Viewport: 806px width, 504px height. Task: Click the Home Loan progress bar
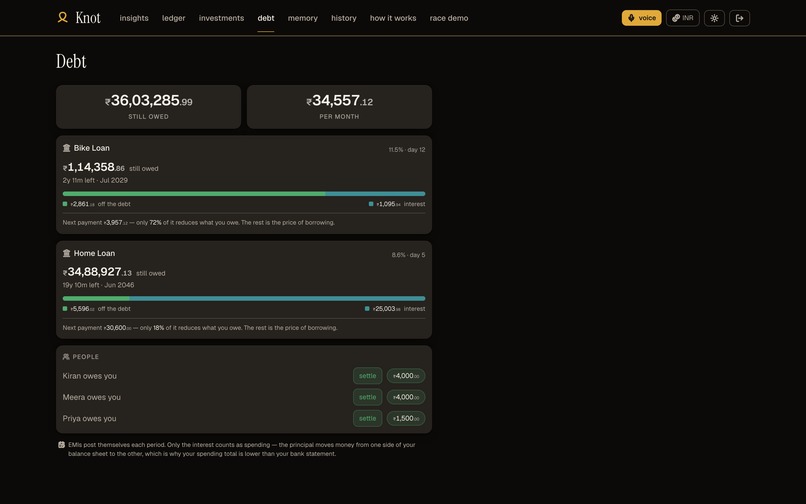click(x=244, y=299)
